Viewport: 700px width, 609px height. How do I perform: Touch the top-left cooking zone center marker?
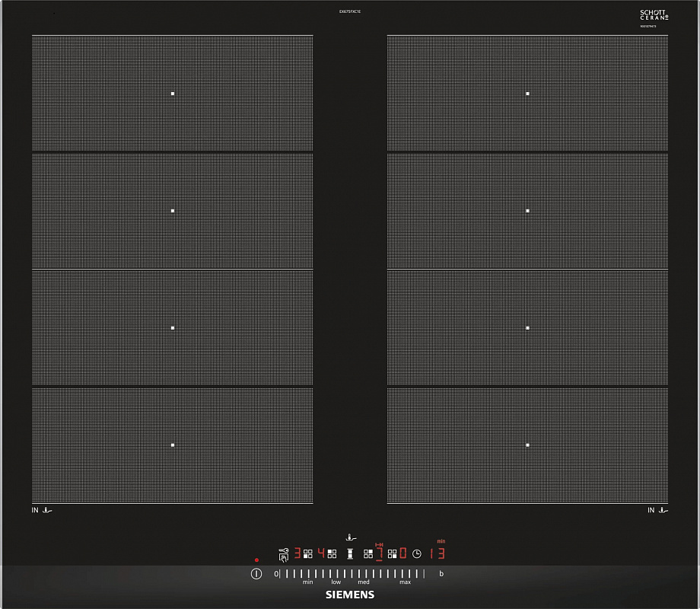point(173,94)
